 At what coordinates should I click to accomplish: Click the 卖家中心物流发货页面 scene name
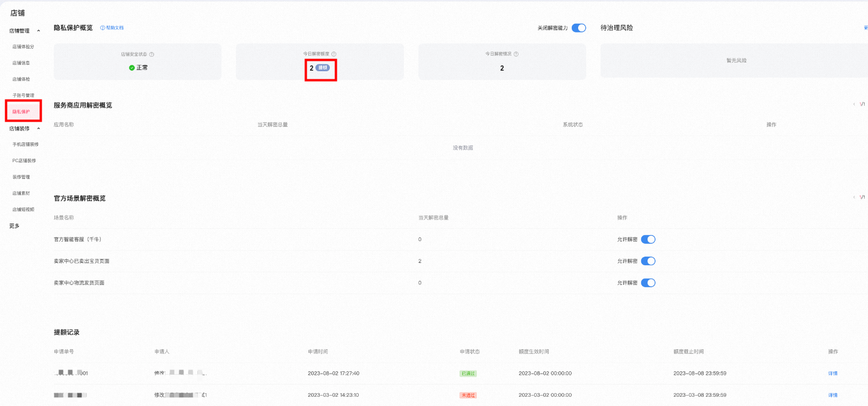(79, 283)
